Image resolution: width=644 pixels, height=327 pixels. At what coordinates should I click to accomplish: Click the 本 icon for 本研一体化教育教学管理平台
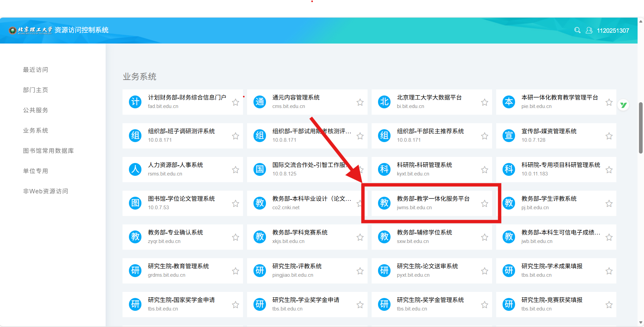[x=509, y=102]
